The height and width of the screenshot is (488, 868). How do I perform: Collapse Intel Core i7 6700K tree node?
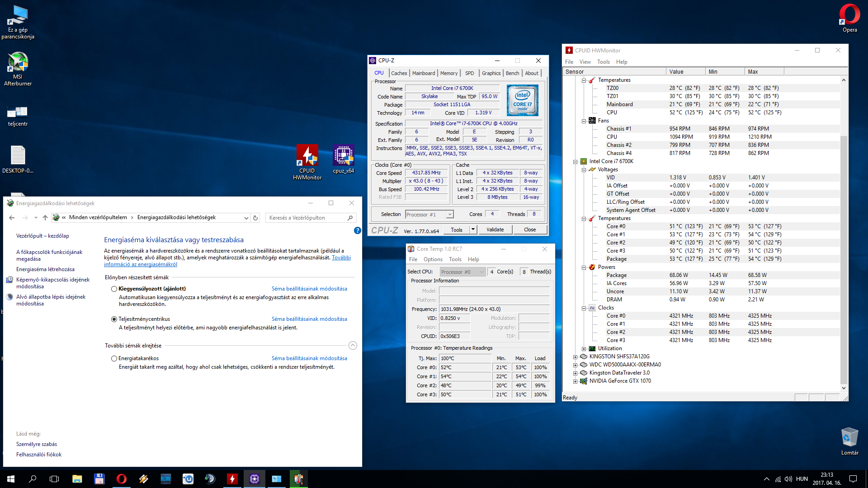coord(575,161)
